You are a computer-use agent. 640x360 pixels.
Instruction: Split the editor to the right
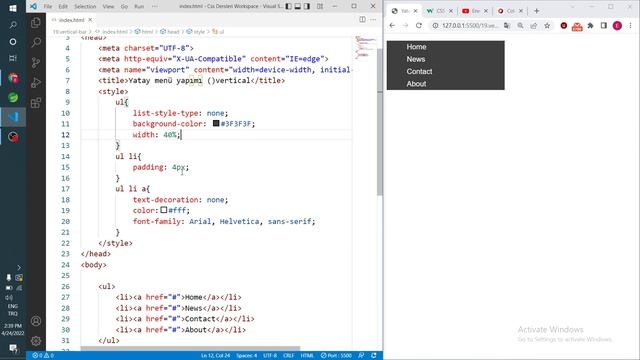click(362, 20)
